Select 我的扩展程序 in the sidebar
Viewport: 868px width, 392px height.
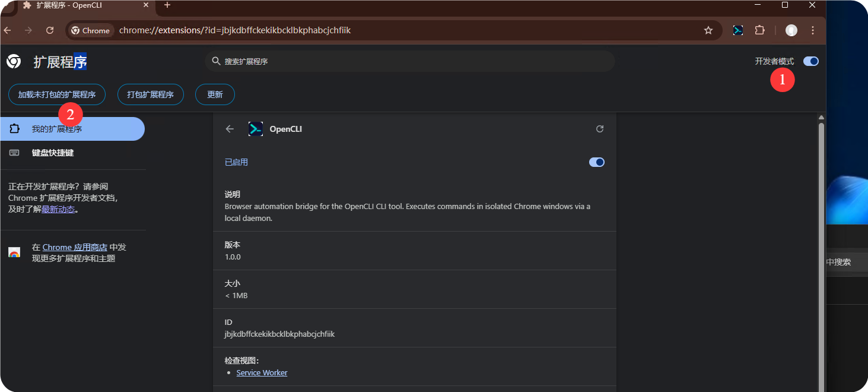[57, 129]
